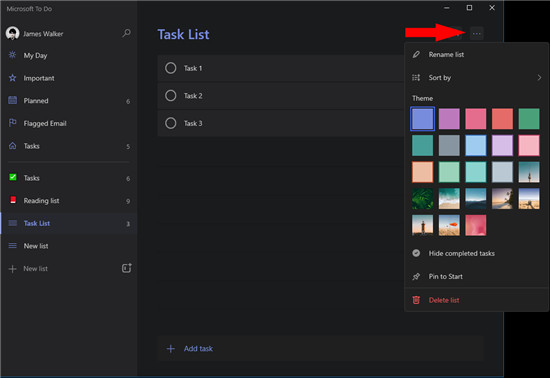Mark Task 1 as complete
This screenshot has width=550, height=378.
coord(170,68)
